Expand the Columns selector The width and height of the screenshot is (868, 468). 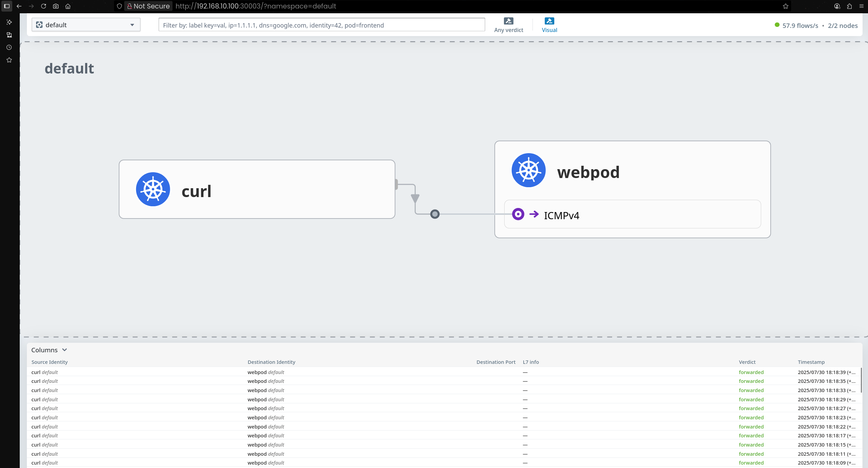[x=49, y=350]
